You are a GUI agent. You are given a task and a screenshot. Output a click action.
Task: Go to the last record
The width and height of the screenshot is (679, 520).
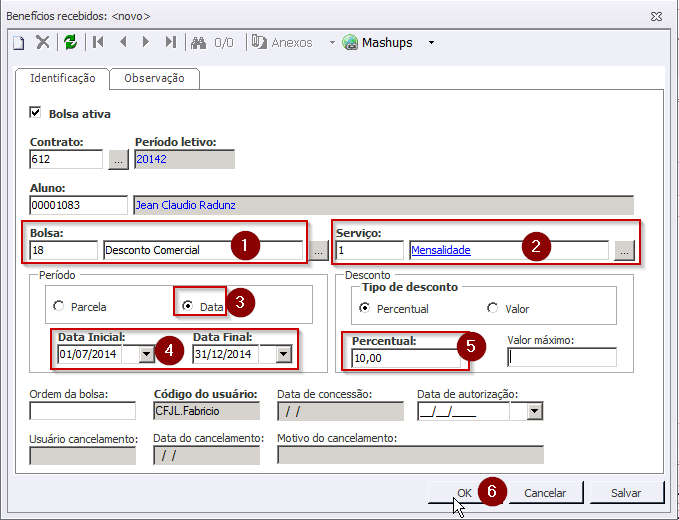click(170, 43)
